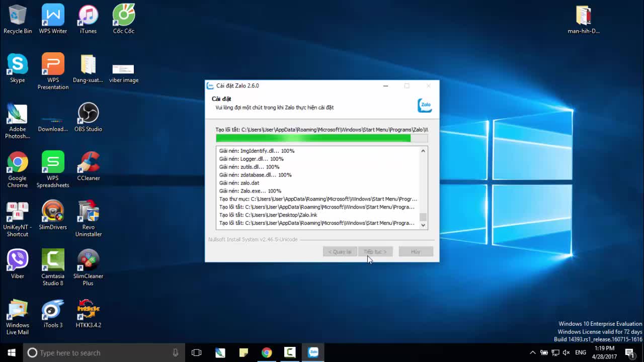This screenshot has width=644, height=362.
Task: Open the Recycle Bin desktop icon
Action: tap(18, 19)
